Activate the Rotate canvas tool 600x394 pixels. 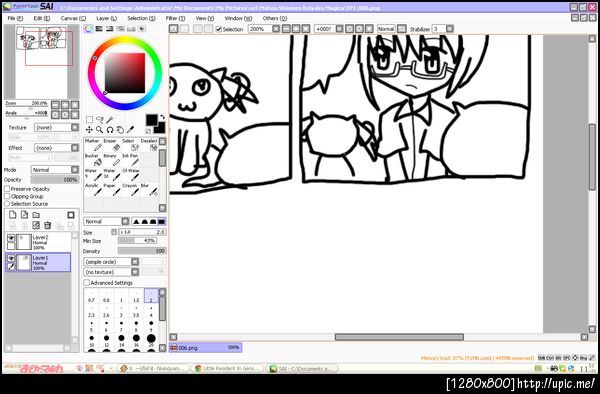tap(110, 130)
